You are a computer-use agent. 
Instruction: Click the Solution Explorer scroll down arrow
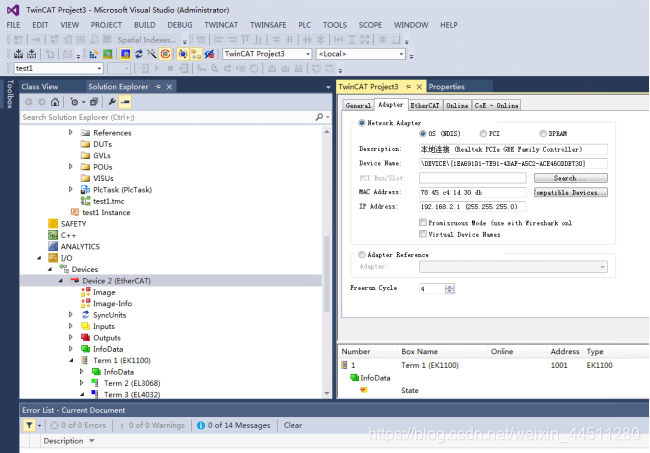coord(327,393)
